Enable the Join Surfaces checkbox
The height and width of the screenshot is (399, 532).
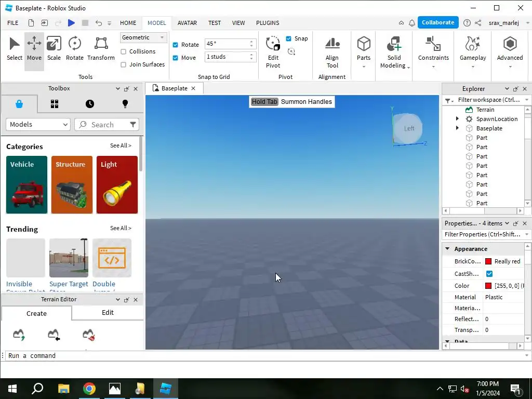[124, 64]
